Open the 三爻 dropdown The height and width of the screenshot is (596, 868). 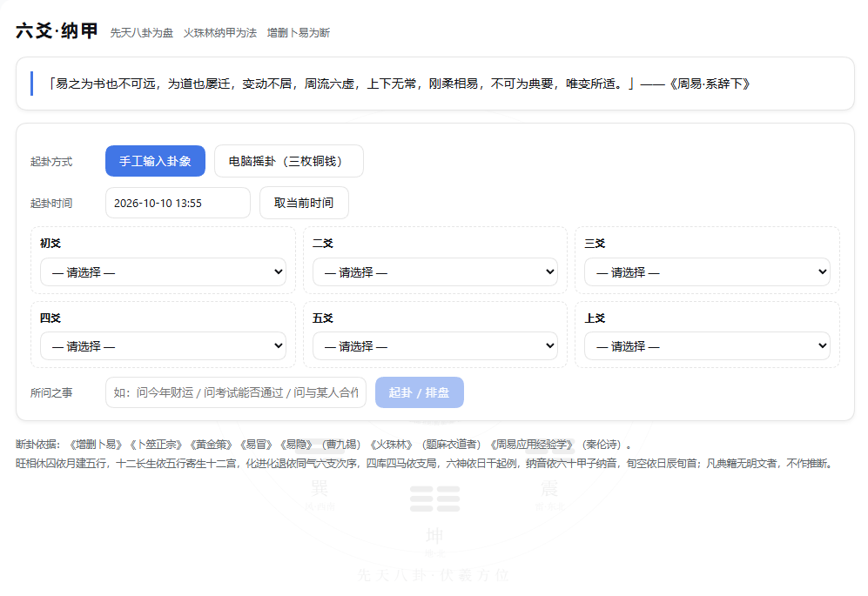coord(708,271)
